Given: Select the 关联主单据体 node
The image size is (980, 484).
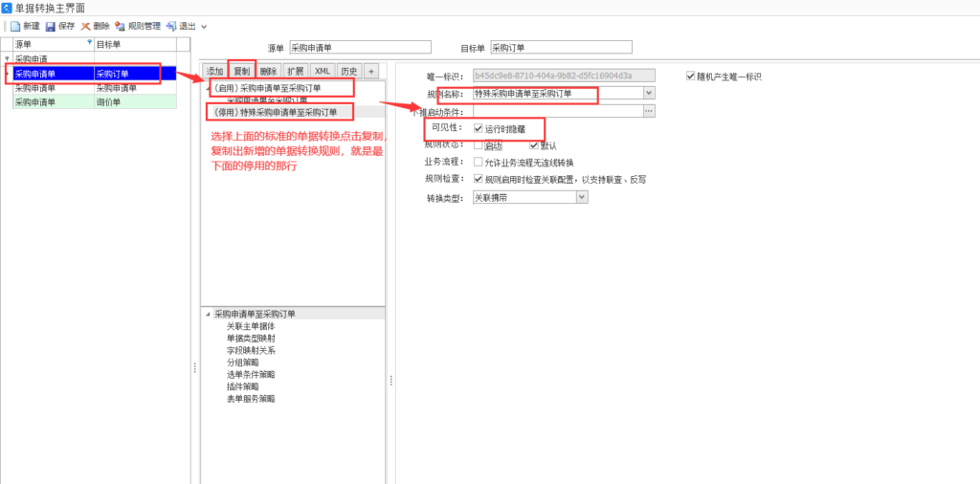Looking at the screenshot, I should coord(251,326).
